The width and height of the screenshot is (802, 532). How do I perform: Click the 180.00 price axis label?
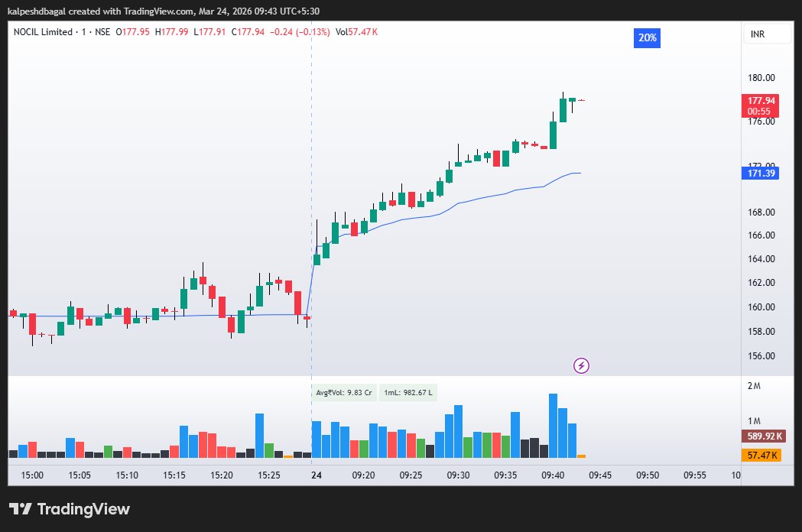click(761, 78)
